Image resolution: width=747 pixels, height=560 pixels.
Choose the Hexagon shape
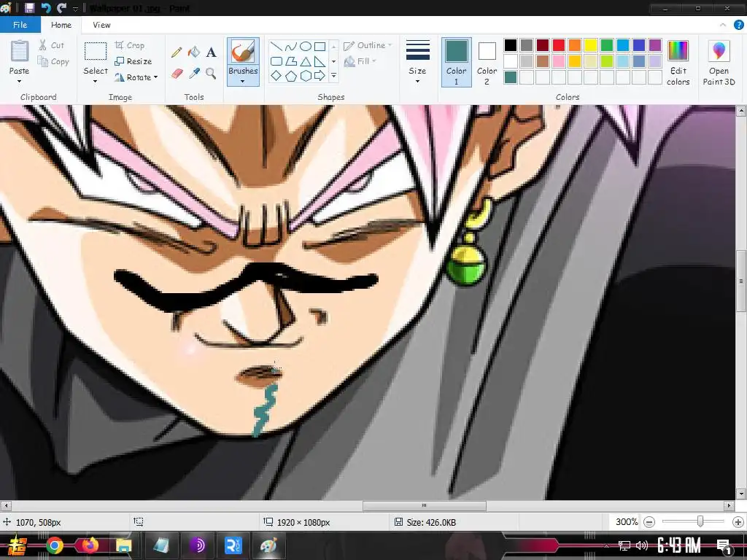click(x=306, y=75)
